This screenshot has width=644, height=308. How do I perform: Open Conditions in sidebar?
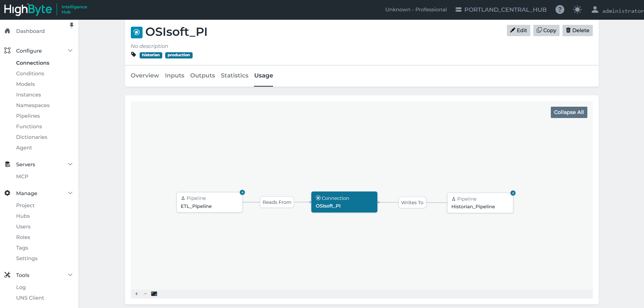coord(30,73)
